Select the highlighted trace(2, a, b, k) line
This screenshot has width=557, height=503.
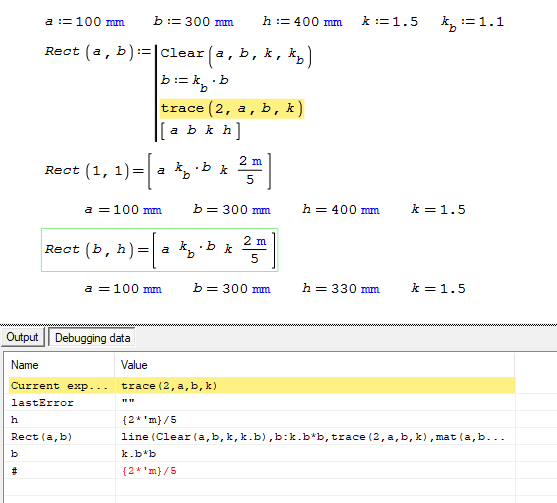point(232,108)
